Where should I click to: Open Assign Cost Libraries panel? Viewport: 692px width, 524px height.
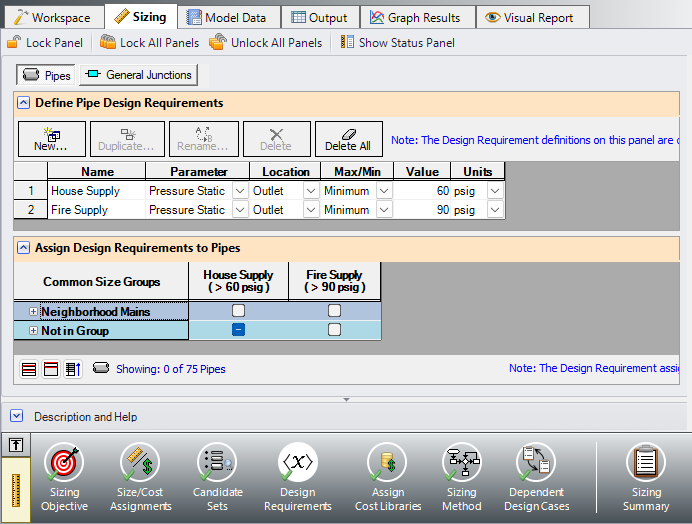click(388, 478)
